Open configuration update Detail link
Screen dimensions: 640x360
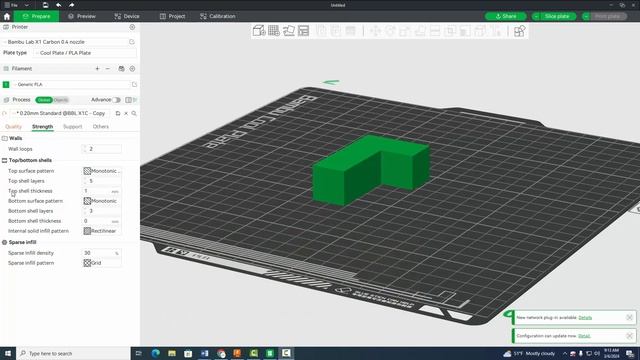[584, 336]
